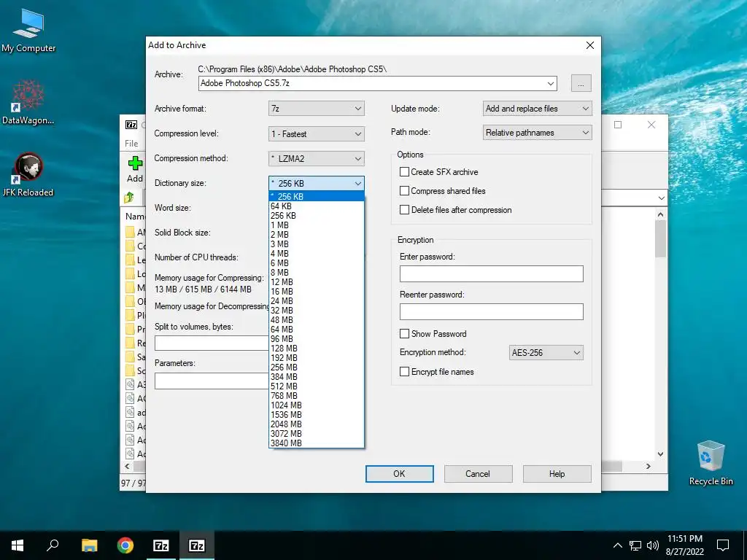Click scroll down arrow in 7-Zip file list
This screenshot has height=560, width=747.
pos(660,454)
